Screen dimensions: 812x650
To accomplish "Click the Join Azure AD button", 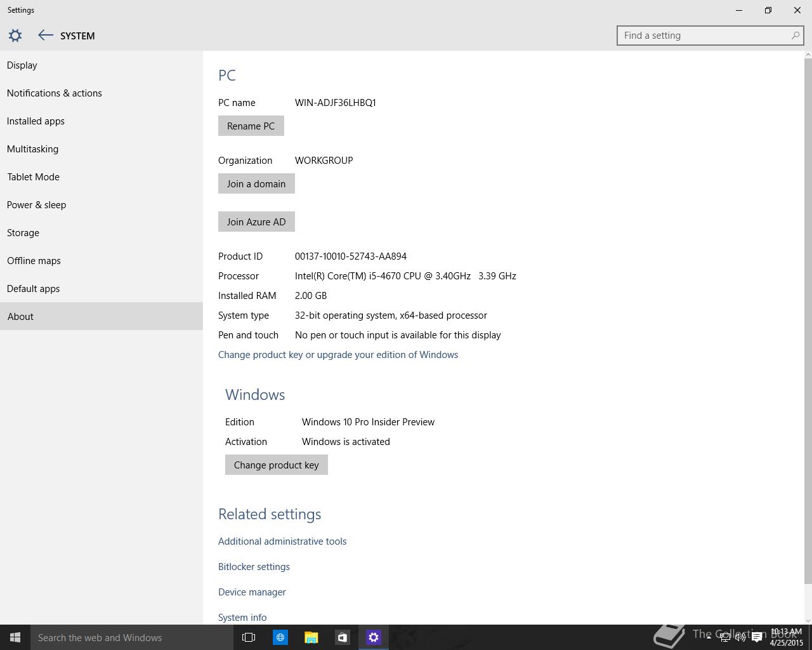I will [256, 222].
